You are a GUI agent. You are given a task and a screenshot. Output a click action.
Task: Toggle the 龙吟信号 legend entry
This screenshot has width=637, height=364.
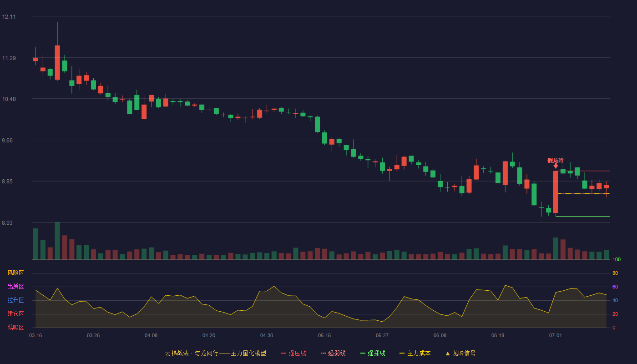(460, 353)
